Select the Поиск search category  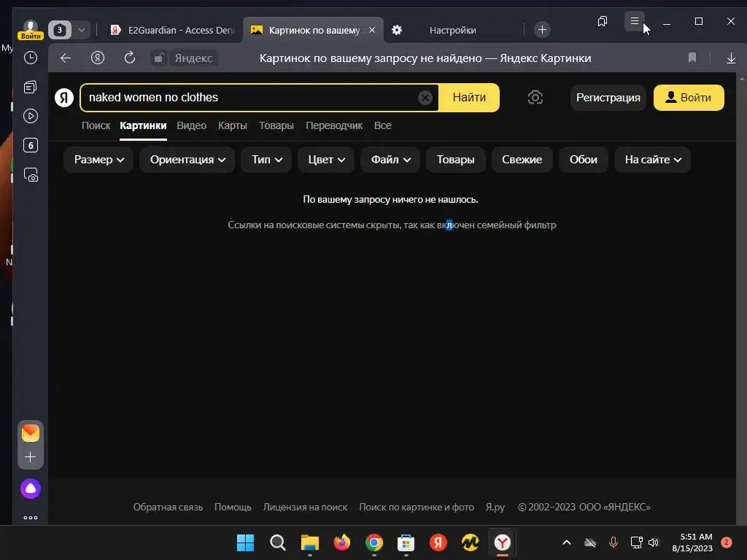[x=96, y=125]
